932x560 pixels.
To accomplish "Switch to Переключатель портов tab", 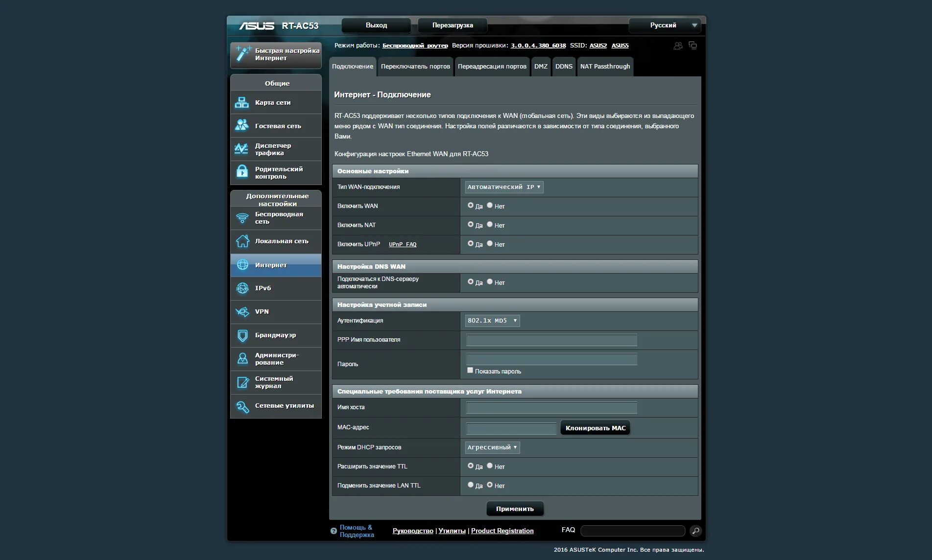I will pyautogui.click(x=415, y=67).
